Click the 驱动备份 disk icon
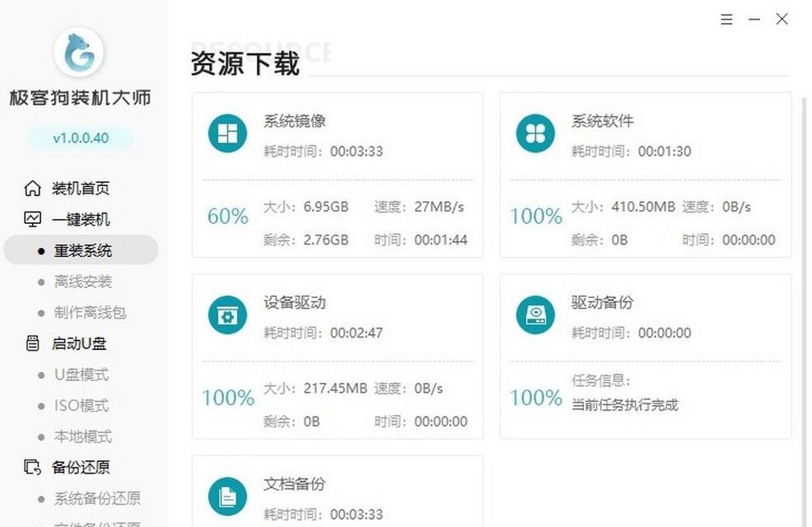Viewport: 812px width, 527px height. pos(535,315)
